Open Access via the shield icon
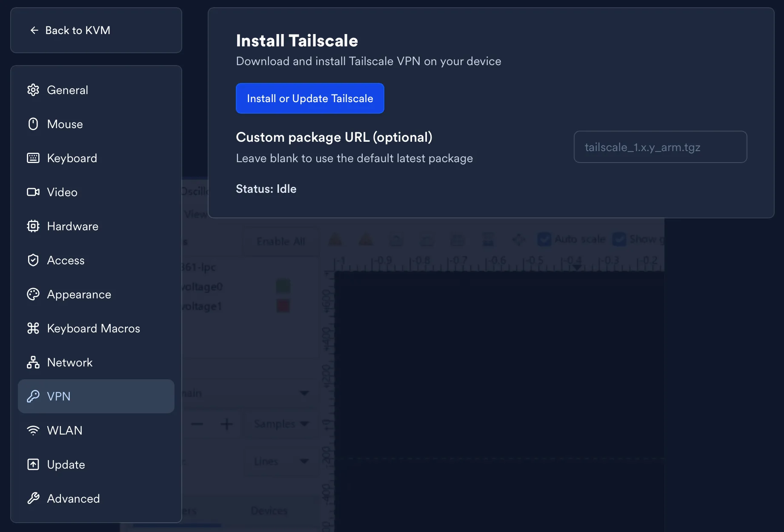The width and height of the screenshot is (784, 532). 33,260
